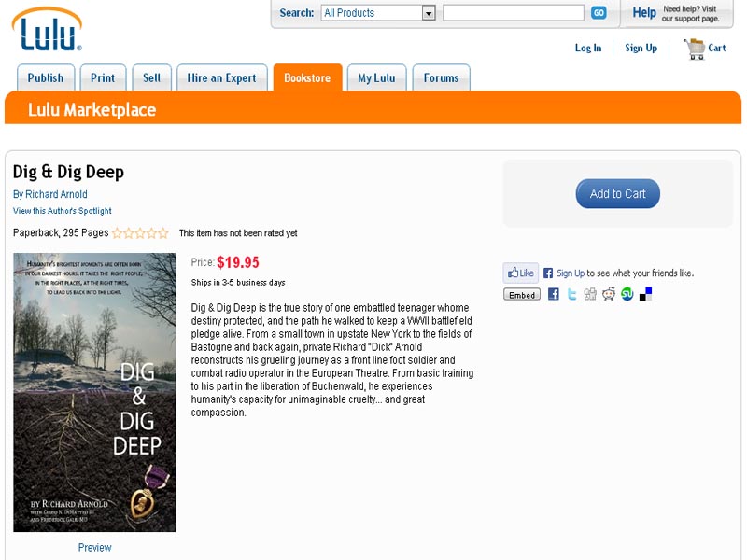Share on Reddit using alien icon
Viewport: 747px width, 560px height.
pyautogui.click(x=609, y=294)
